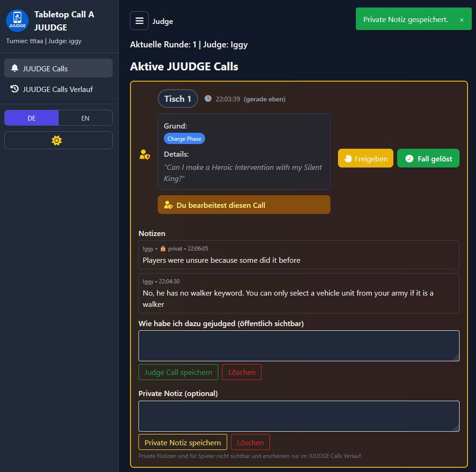This screenshot has height=472, width=476.
Task: Open JUUDGE Calls in sidebar
Action: (x=58, y=69)
